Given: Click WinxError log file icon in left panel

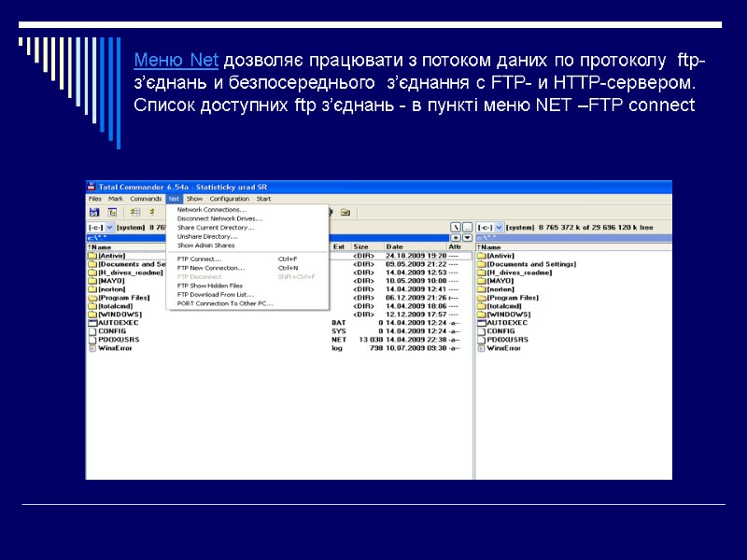Looking at the screenshot, I should (92, 348).
